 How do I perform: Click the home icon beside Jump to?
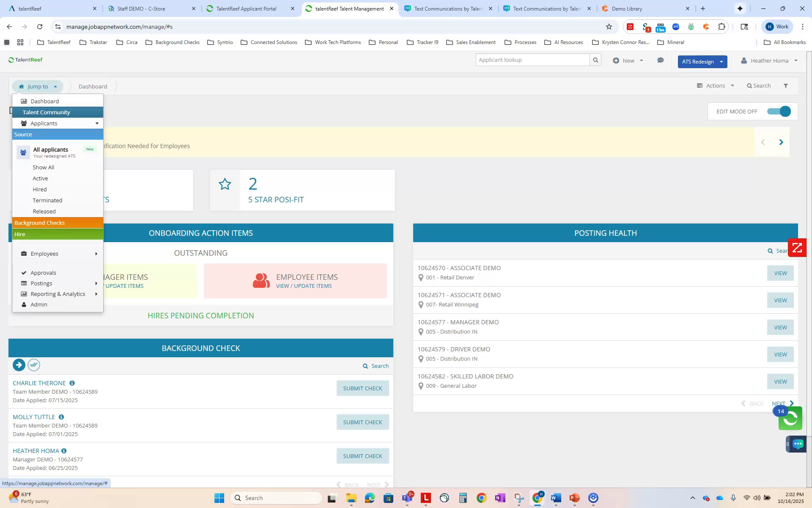coord(21,86)
